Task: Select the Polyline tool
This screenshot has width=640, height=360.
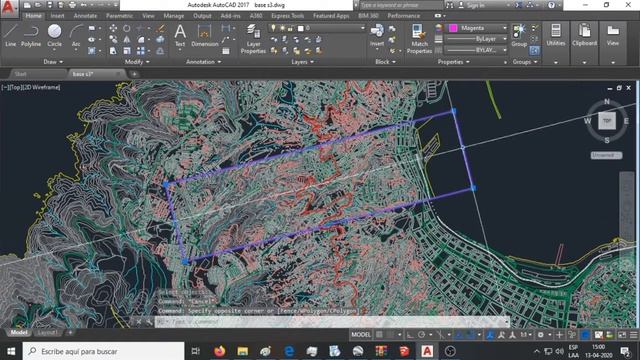Action: 31,36
